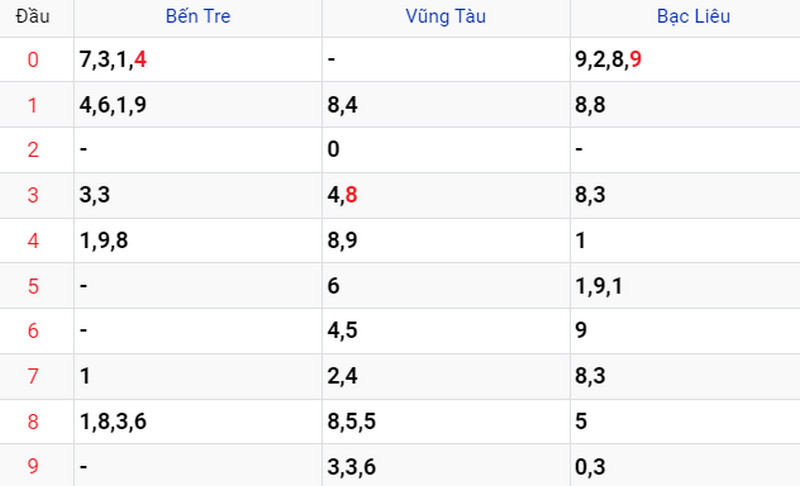Click Bạc Liêu cell showing 1,9,1
Viewport: 800px width, 486px height.
click(x=685, y=286)
